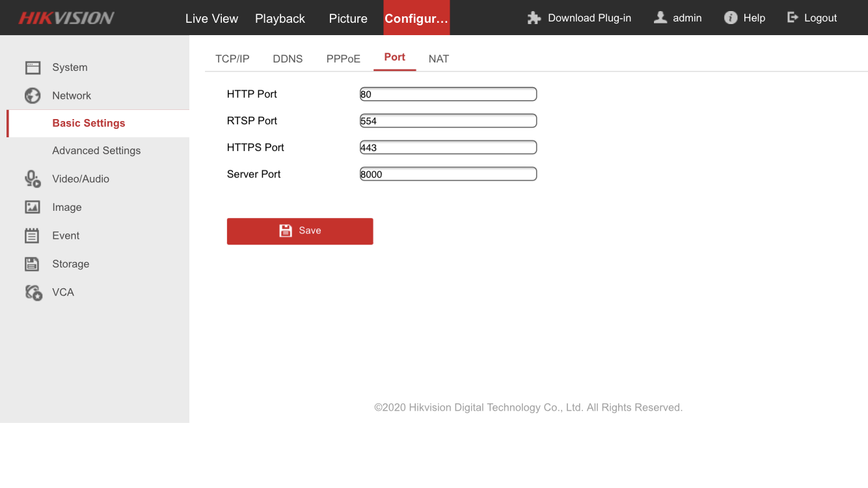Click into the RTSP Port field
The image size is (868, 488).
tap(448, 121)
